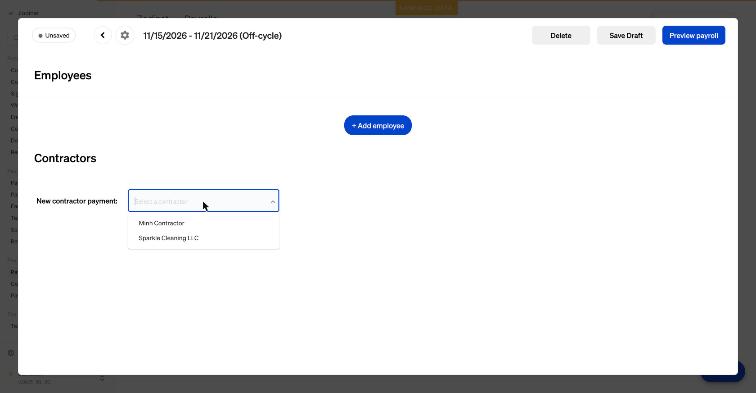Screen dimensions: 756x393
Task: Click the Select a contractor input field
Action: [x=203, y=201]
